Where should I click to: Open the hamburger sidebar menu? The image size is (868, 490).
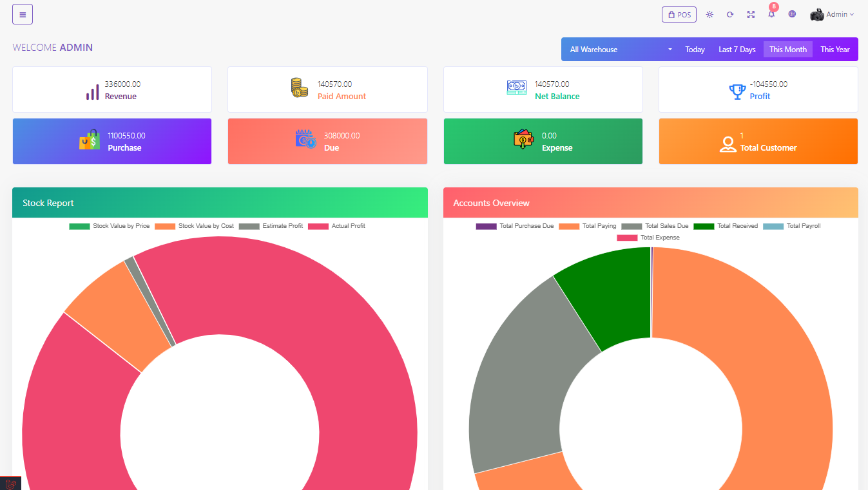(23, 14)
